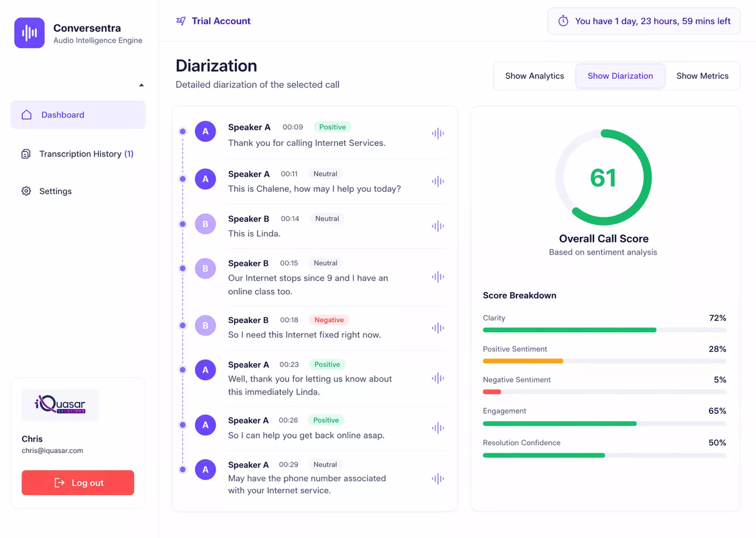The image size is (756, 538).
Task: Collapse the sidebar using the small arrow
Action: click(x=141, y=85)
